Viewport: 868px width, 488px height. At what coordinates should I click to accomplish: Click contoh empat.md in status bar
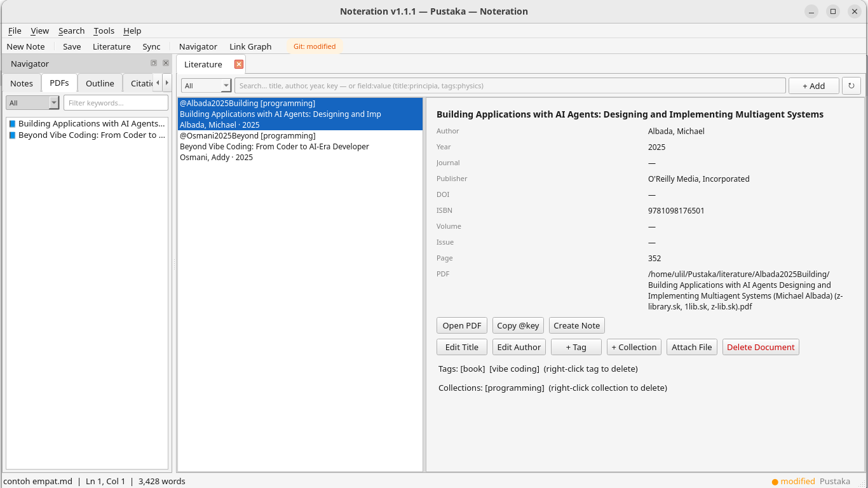[38, 481]
